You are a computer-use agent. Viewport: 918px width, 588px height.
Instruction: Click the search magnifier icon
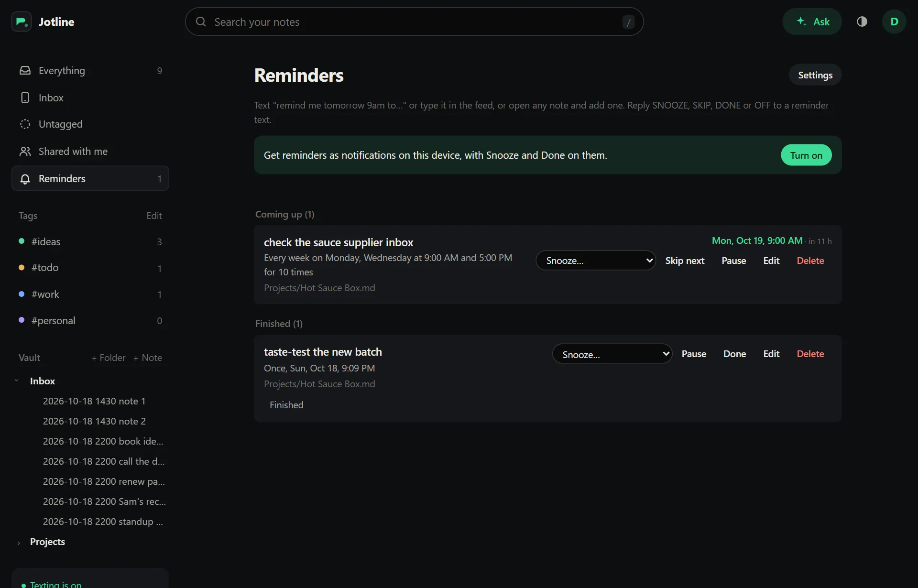point(201,22)
